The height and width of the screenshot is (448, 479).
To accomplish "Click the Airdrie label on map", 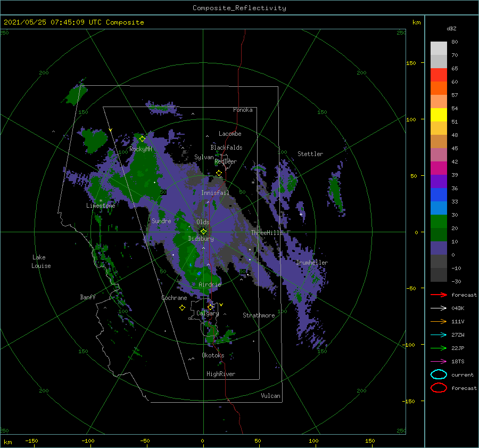I will point(210,284).
